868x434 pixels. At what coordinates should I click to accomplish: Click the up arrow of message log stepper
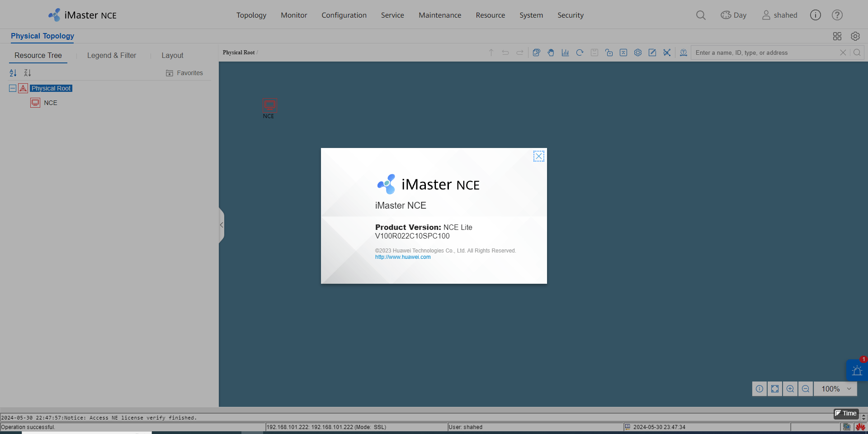pyautogui.click(x=864, y=415)
